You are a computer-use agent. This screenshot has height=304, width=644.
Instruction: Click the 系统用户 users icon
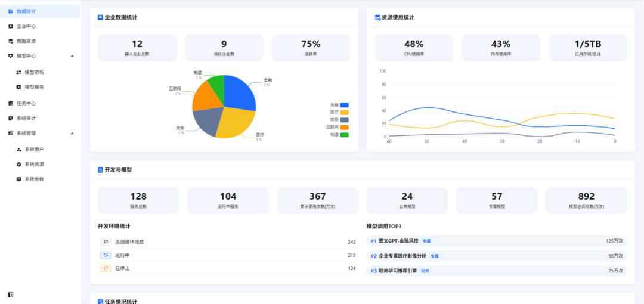tap(18, 150)
